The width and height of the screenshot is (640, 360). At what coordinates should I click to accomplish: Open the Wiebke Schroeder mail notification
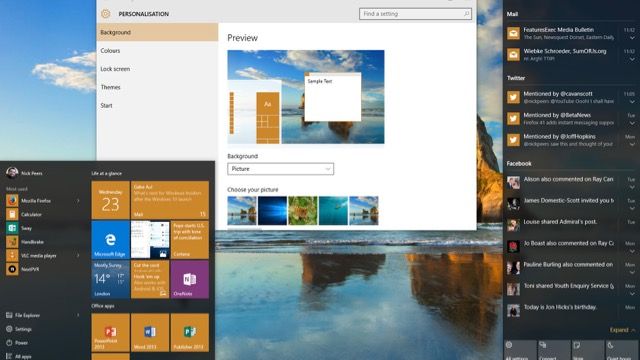[571, 55]
